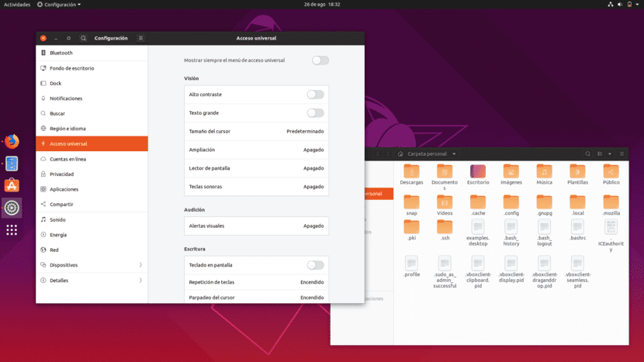Enable Texto grande switch
The height and width of the screenshot is (362, 644).
click(316, 113)
